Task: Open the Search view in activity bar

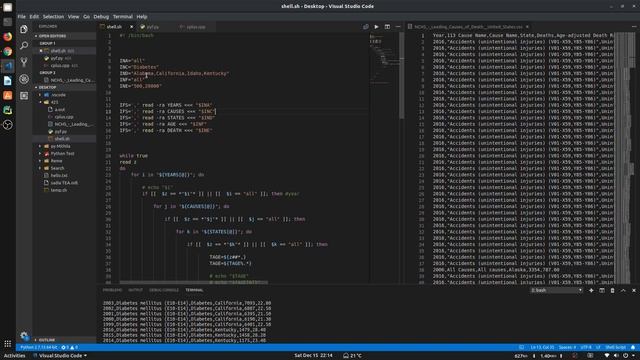Action: coord(24,45)
